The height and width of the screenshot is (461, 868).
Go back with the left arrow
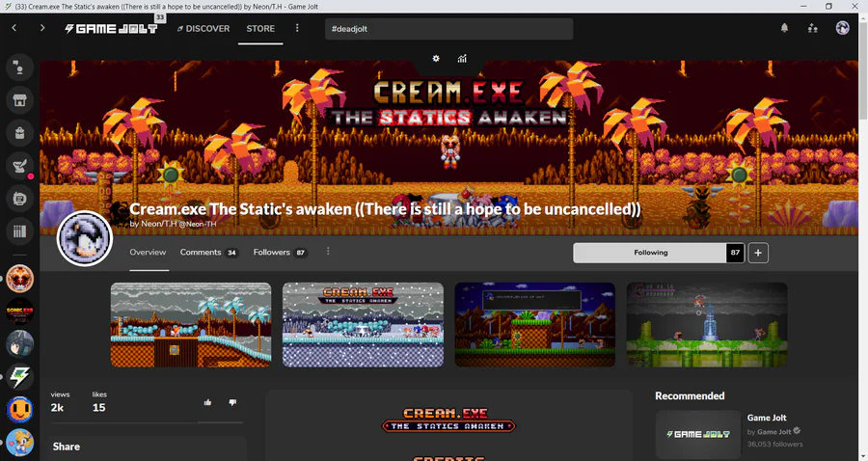pos(14,28)
